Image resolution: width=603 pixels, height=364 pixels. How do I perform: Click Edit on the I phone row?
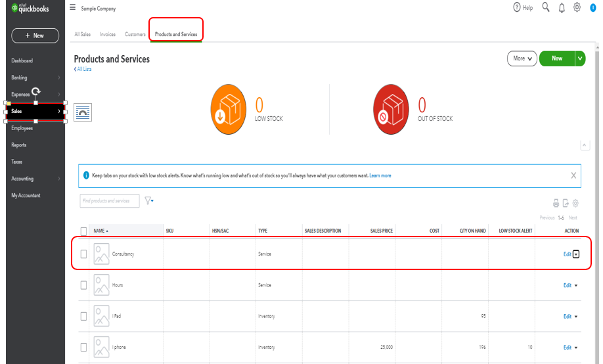click(568, 348)
